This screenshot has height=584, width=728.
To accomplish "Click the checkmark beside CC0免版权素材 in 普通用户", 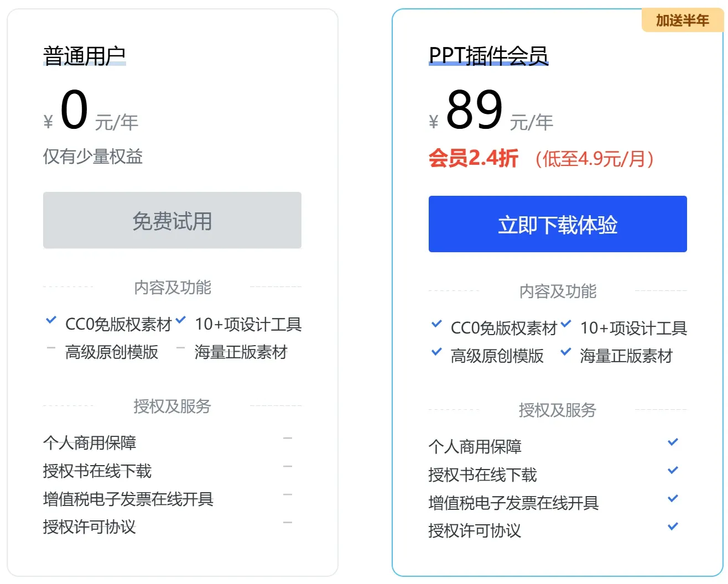I will 51,320.
